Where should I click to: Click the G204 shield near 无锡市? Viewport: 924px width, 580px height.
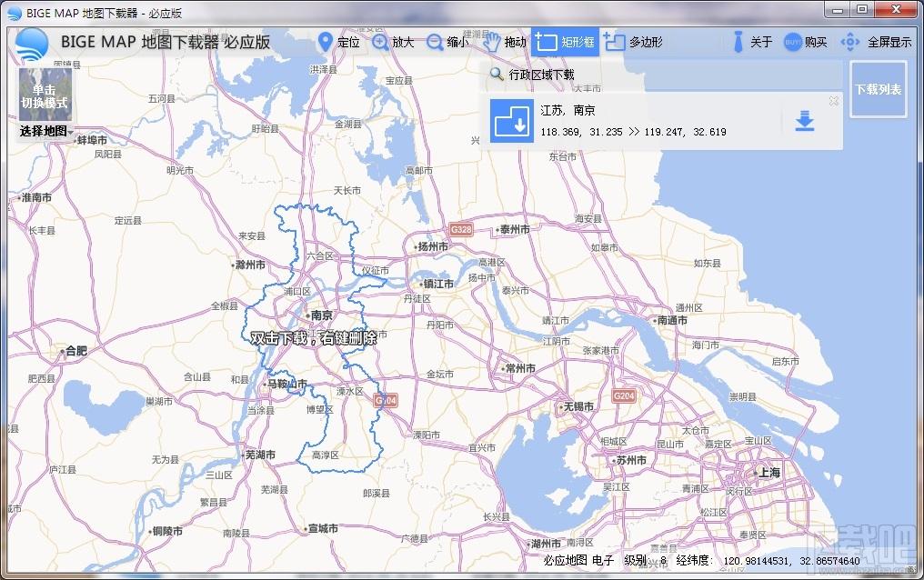click(624, 395)
